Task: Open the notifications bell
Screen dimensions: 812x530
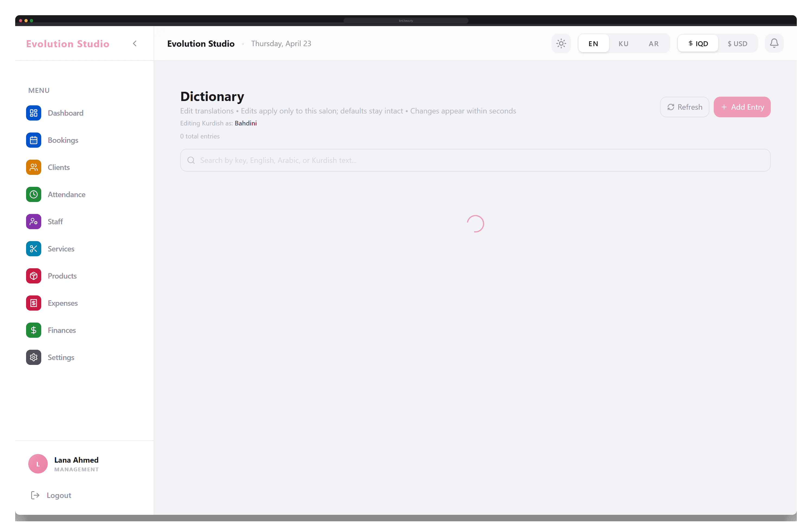Action: 774,43
